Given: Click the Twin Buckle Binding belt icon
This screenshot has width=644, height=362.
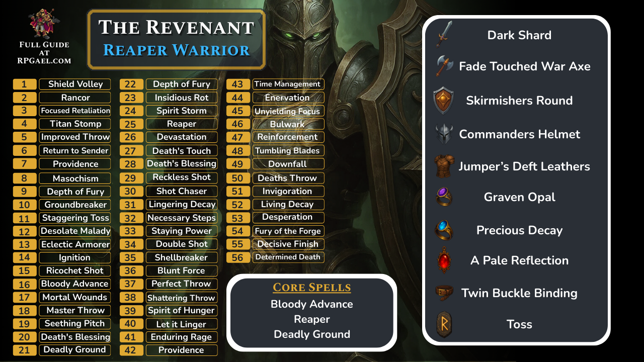Looking at the screenshot, I should (x=444, y=293).
